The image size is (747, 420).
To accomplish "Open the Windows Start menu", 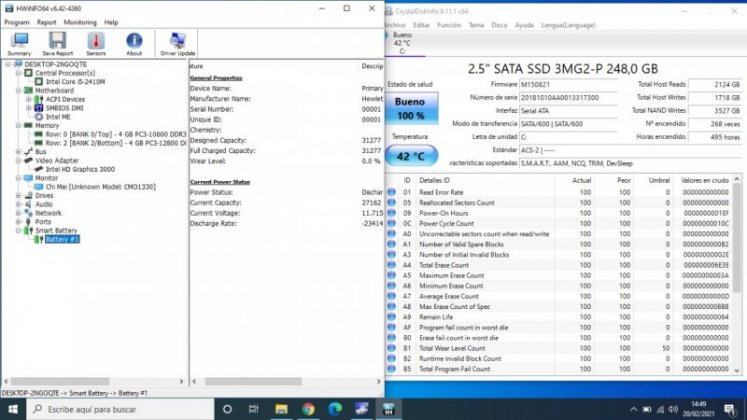I will click(13, 409).
